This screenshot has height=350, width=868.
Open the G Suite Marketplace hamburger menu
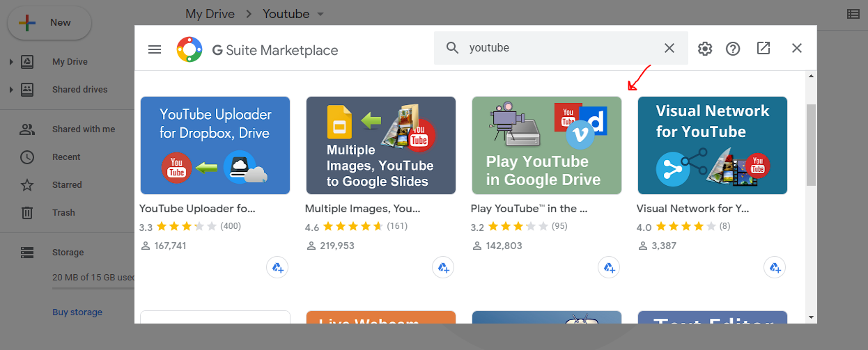click(155, 49)
